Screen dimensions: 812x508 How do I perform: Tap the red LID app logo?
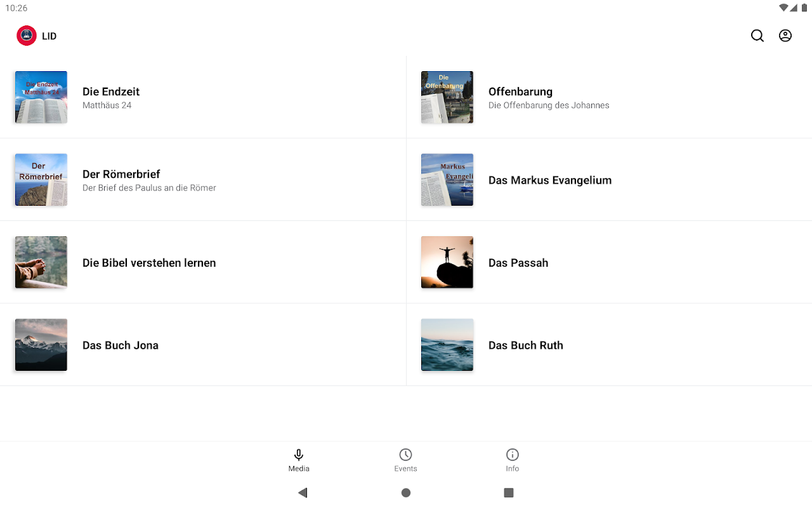coord(27,36)
